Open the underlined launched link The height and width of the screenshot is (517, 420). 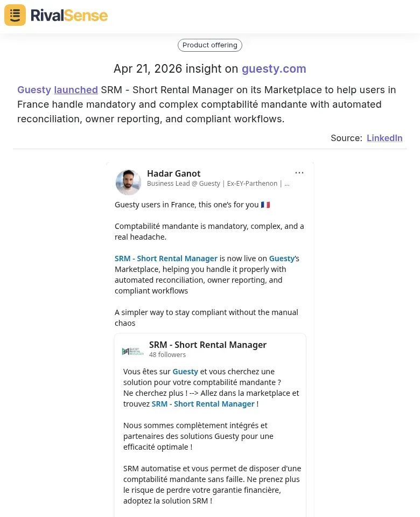pyautogui.click(x=76, y=90)
